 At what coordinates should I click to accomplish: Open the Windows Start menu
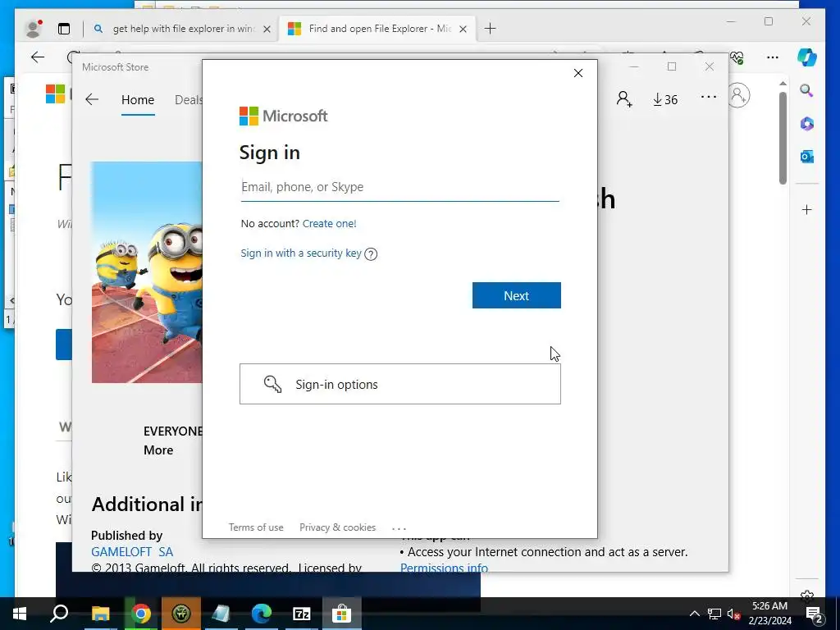pos(20,614)
